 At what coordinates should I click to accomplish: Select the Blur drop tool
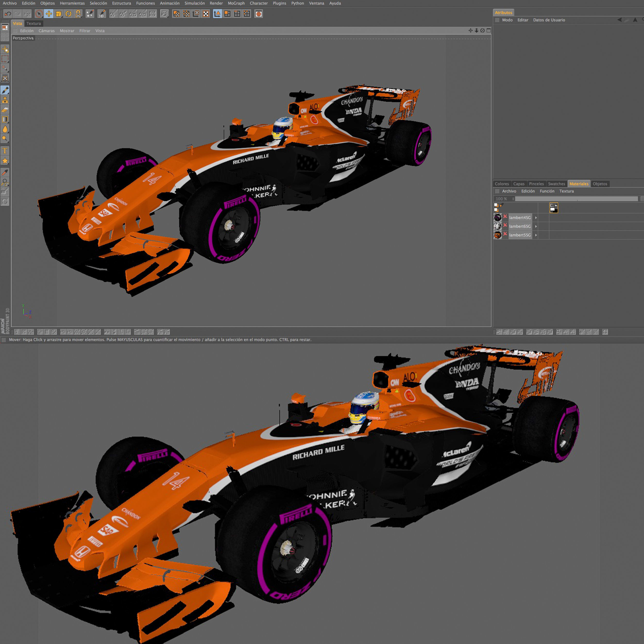(5, 129)
